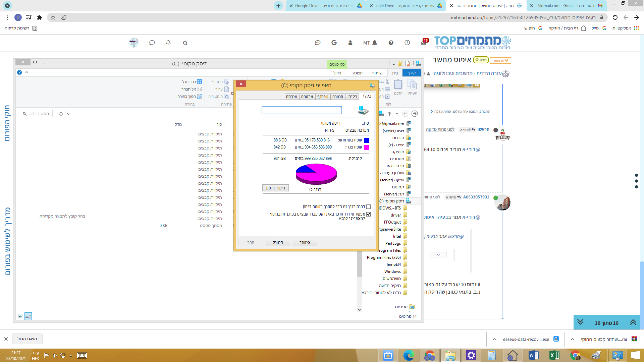Open the תצוגה ribbon tab in Explorer
The width and height of the screenshot is (644, 362).
[358, 73]
